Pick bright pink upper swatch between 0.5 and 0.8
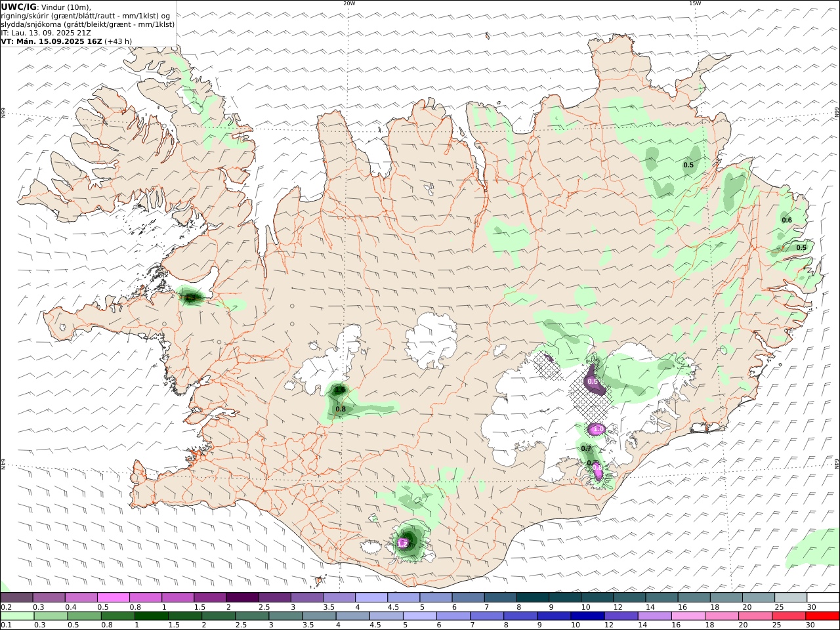 coord(113,597)
